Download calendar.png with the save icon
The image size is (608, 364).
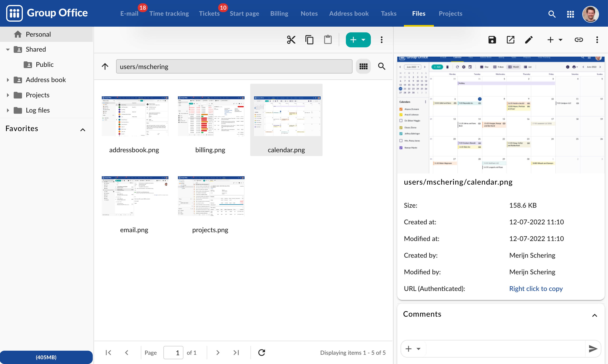click(x=492, y=39)
